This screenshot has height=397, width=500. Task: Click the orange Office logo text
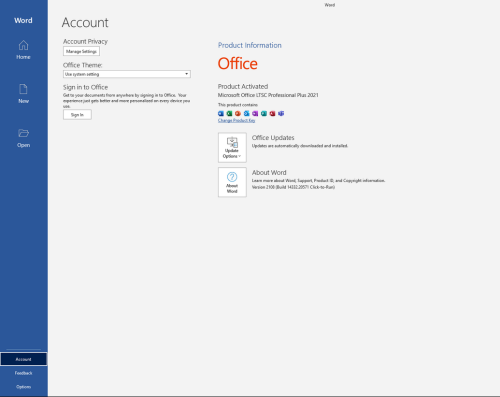click(x=238, y=64)
